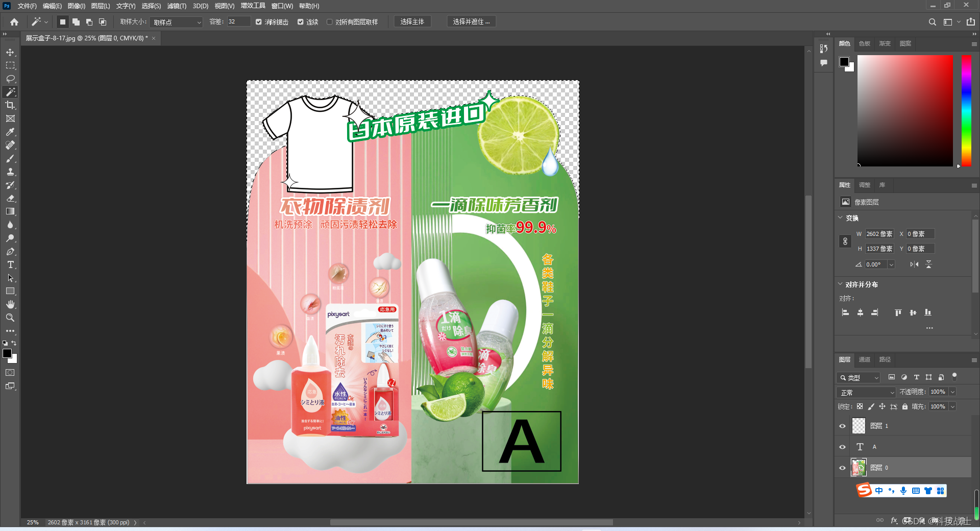Select the Dodge tool
Viewport: 980px width, 531px height.
coord(10,238)
